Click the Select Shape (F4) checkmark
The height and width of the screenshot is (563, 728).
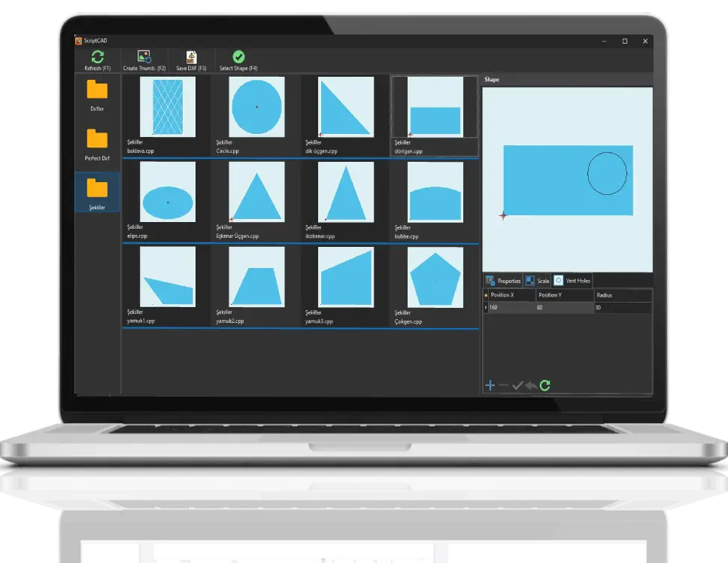[x=238, y=57]
